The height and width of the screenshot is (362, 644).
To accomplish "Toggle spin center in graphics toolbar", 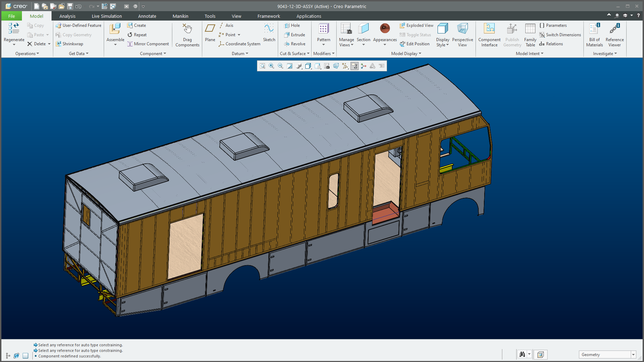I will pos(363,66).
